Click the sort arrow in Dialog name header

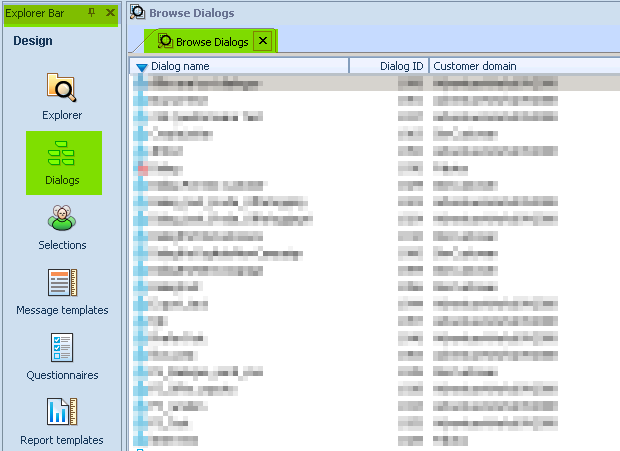pos(142,67)
